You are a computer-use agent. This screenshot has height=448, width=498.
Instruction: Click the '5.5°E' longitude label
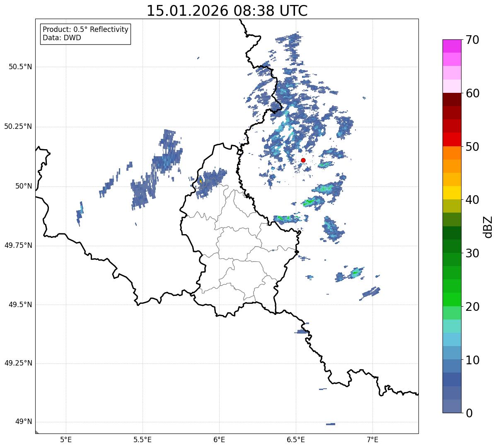[x=143, y=440]
